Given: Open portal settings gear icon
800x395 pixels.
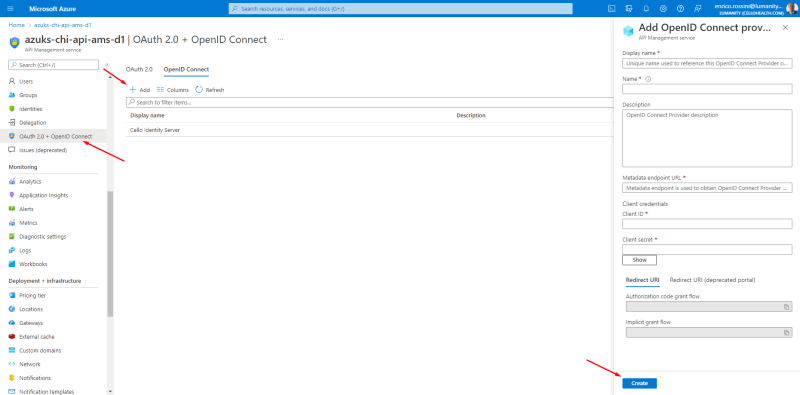Looking at the screenshot, I should (663, 9).
